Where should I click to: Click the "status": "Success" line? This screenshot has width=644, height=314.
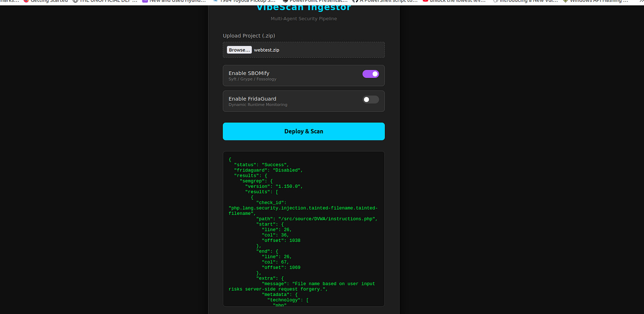pos(261,165)
